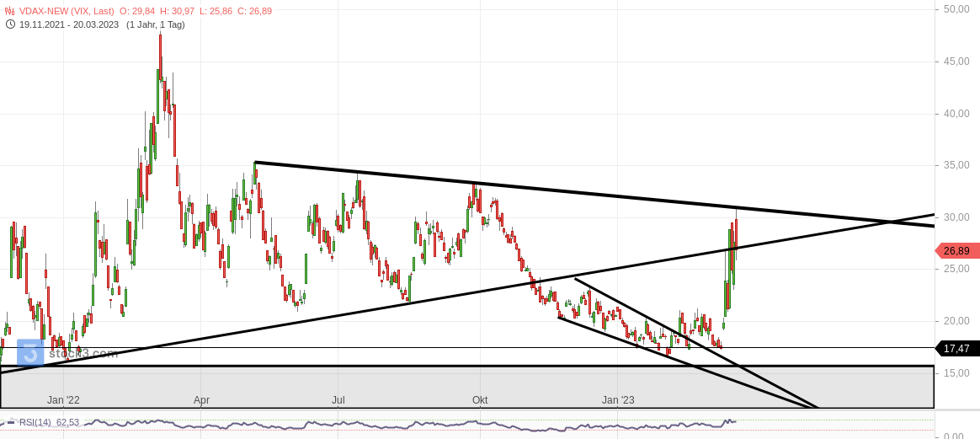Click the 45,00 price axis label

[956, 62]
